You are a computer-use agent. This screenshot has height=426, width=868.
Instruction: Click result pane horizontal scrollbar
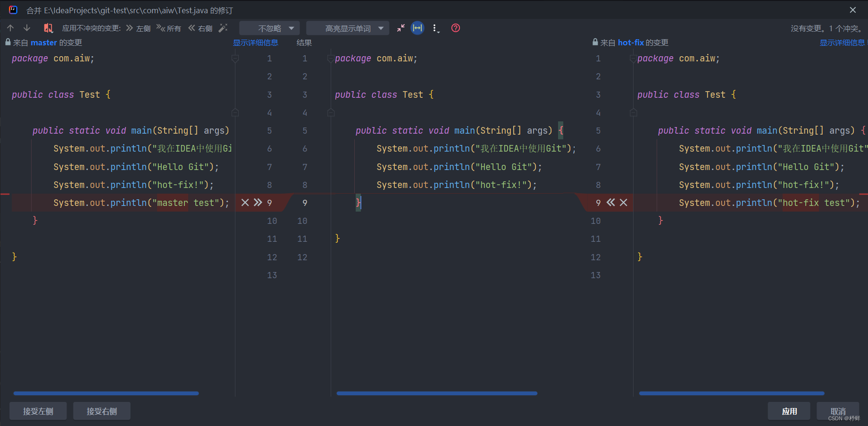437,393
